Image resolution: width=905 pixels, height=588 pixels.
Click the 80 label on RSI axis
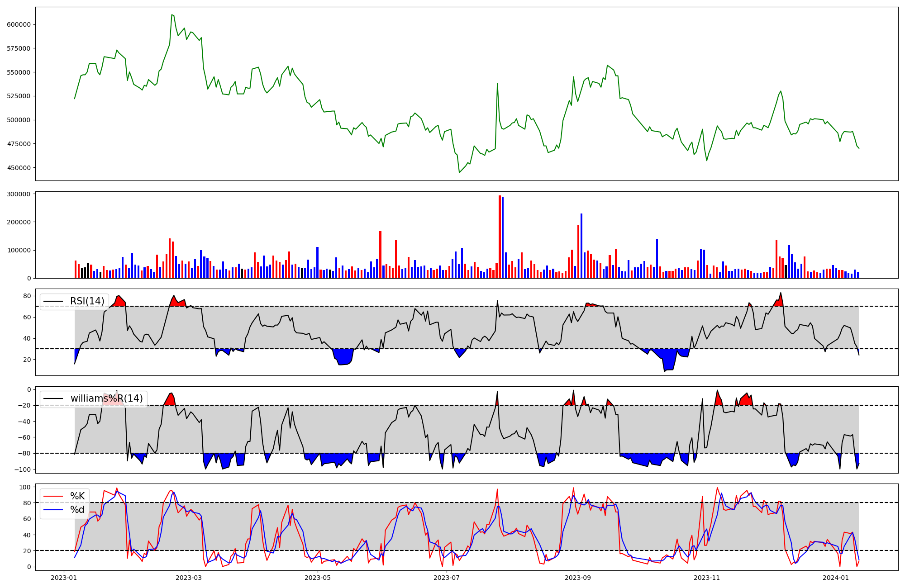click(x=27, y=296)
